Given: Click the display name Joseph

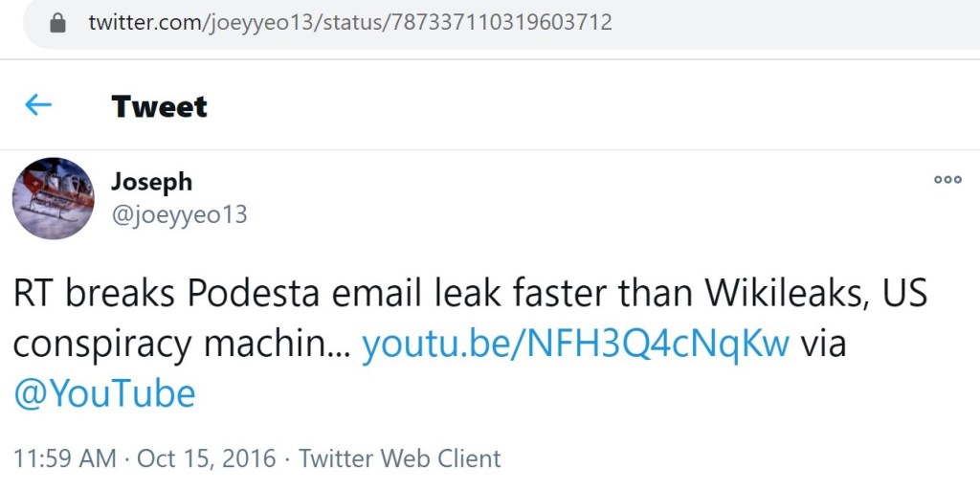Looking at the screenshot, I should [151, 181].
